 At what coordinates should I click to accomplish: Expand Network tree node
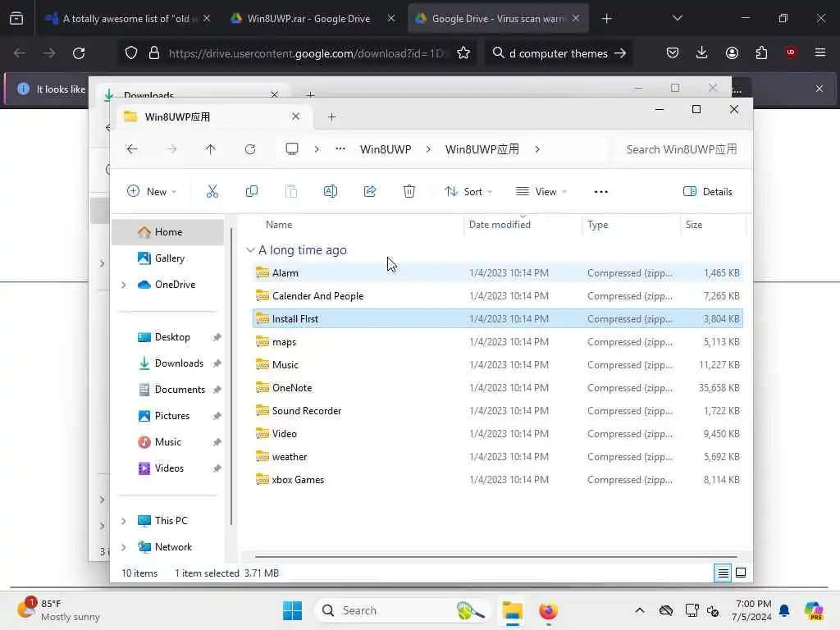[x=124, y=547]
